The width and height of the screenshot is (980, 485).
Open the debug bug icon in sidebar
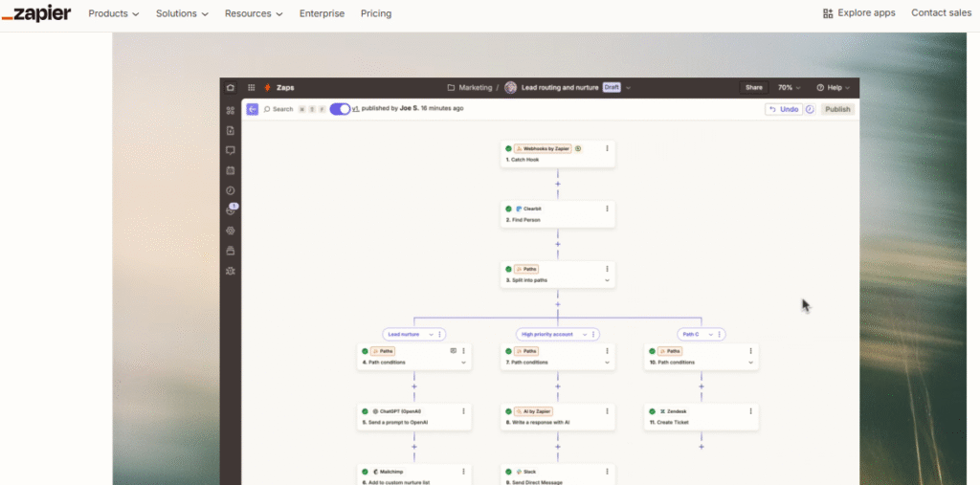pos(231,271)
